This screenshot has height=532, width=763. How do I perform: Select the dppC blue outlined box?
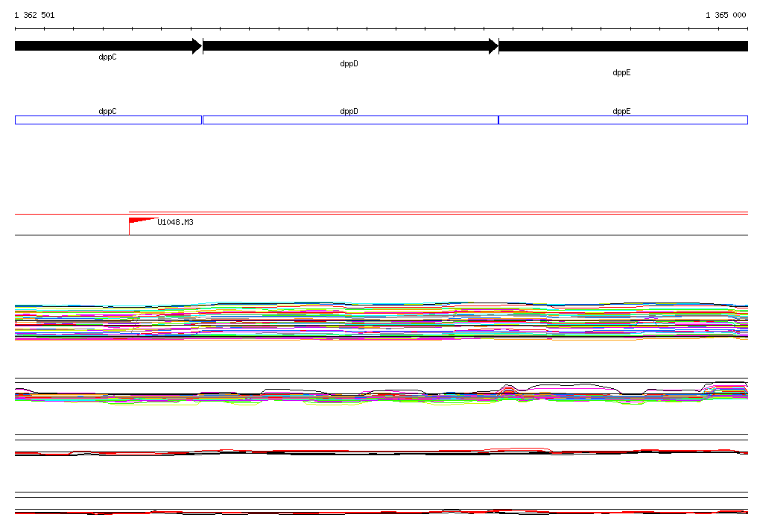click(x=108, y=120)
